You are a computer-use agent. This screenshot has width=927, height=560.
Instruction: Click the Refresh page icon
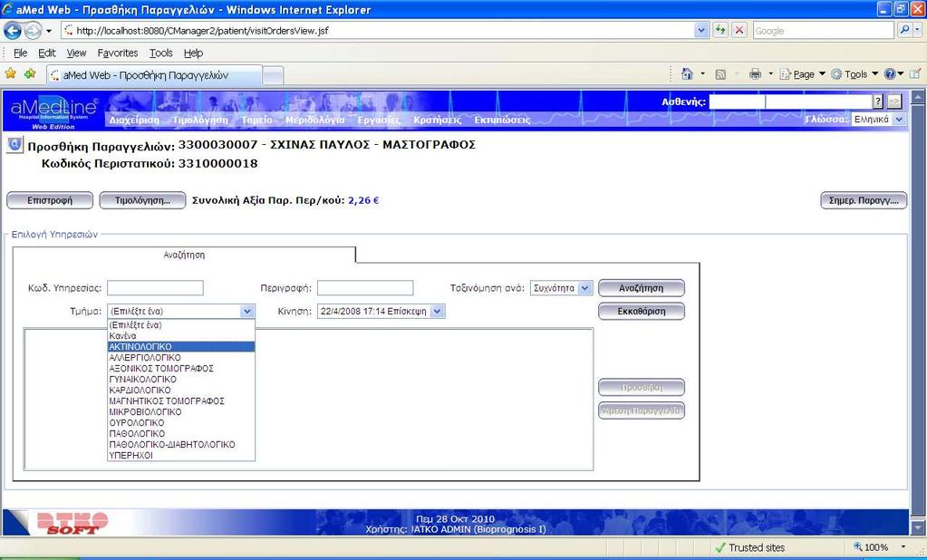720,30
